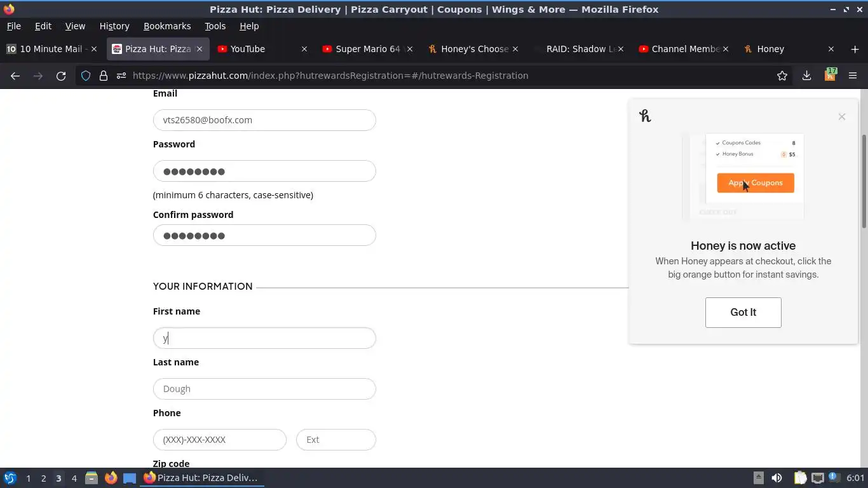Switch to the Channel Membership tab
The width and height of the screenshot is (868, 488).
(684, 49)
